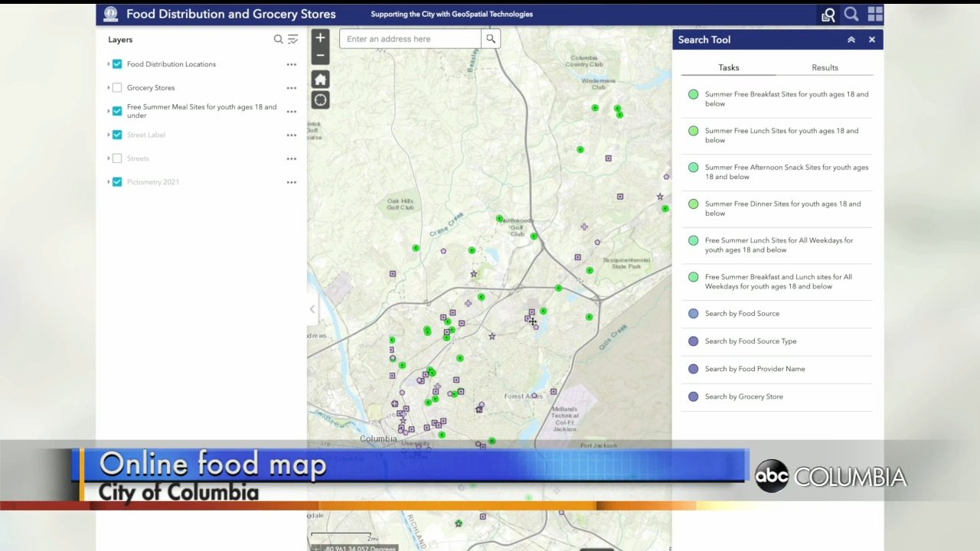This screenshot has width=980, height=551.
Task: Open Summer Free Dinner Sites task
Action: coord(782,208)
